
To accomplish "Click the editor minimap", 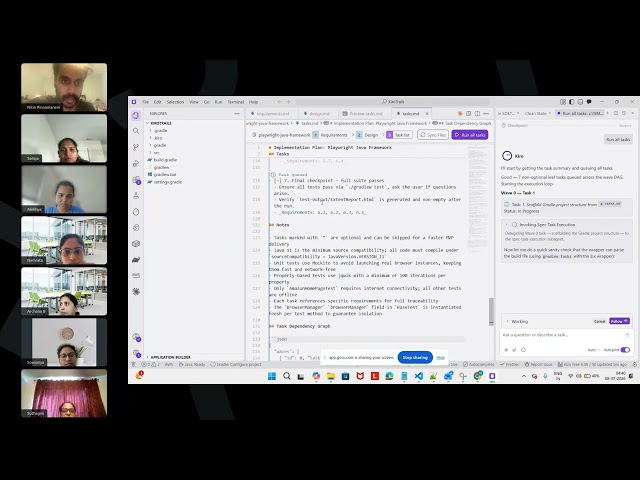I will click(478, 200).
